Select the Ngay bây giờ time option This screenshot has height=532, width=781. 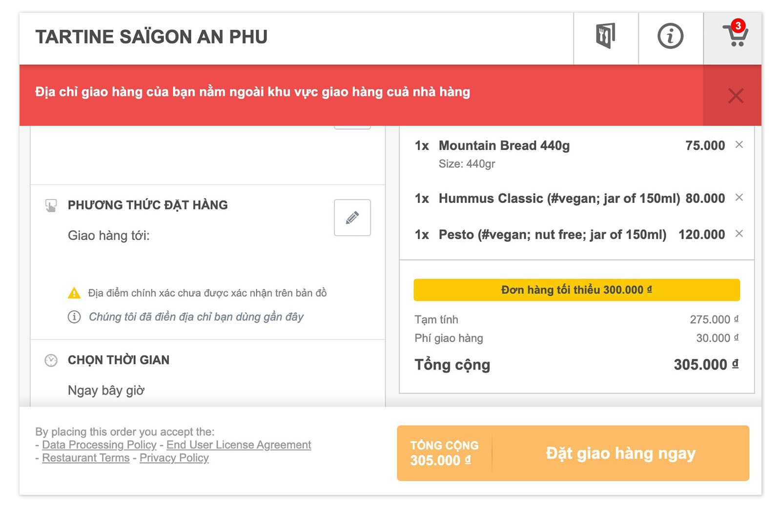(106, 390)
